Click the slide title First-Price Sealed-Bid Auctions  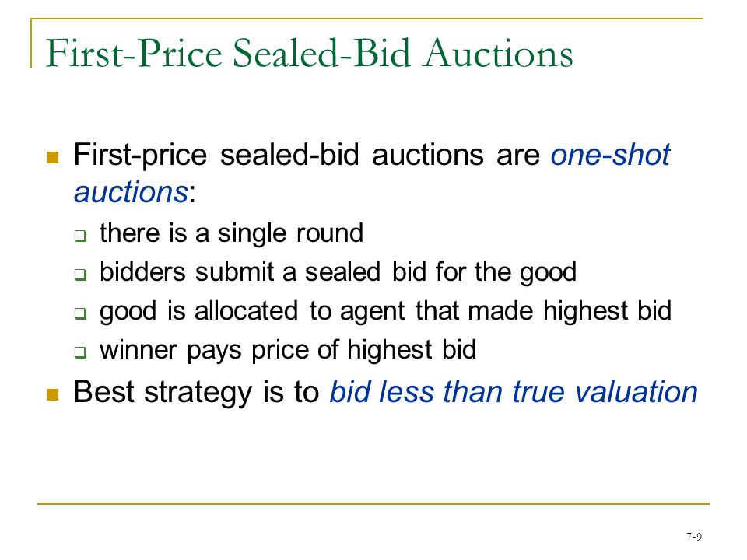[309, 54]
